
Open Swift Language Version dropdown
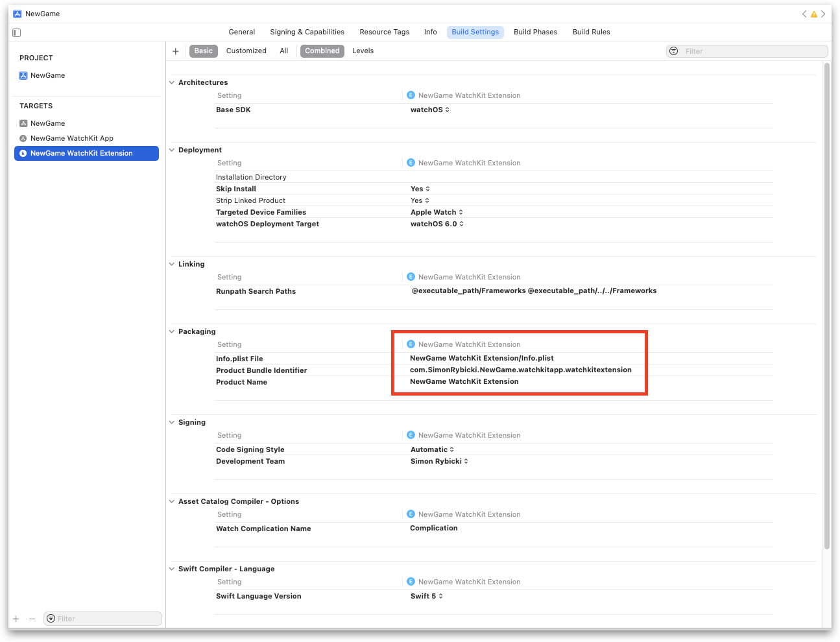tap(427, 596)
